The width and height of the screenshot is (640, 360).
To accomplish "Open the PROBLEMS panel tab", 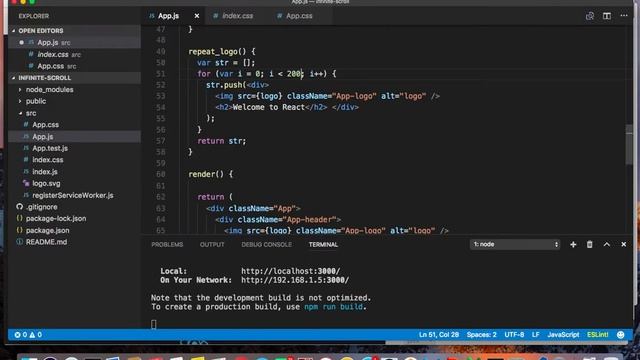I will pyautogui.click(x=167, y=244).
